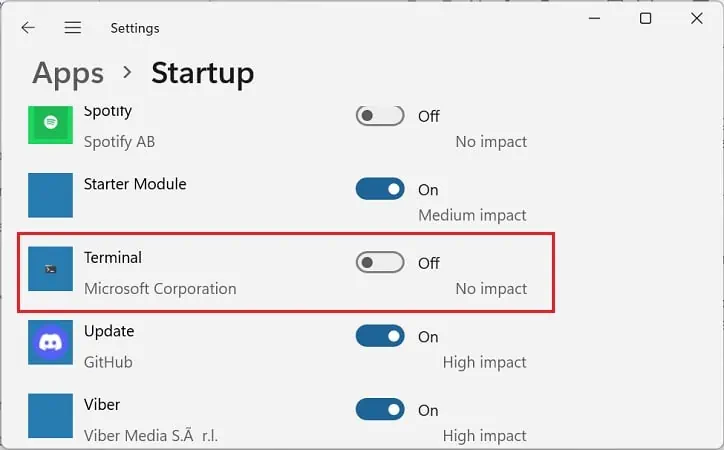Click the Startup breadcrumb heading
The width and height of the screenshot is (724, 450).
(x=202, y=73)
